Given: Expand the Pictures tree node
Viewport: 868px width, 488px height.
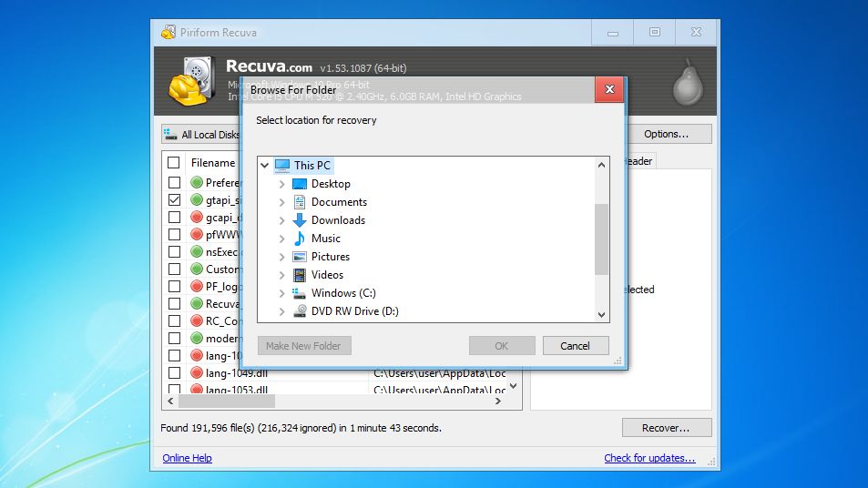Looking at the screenshot, I should pyautogui.click(x=281, y=257).
